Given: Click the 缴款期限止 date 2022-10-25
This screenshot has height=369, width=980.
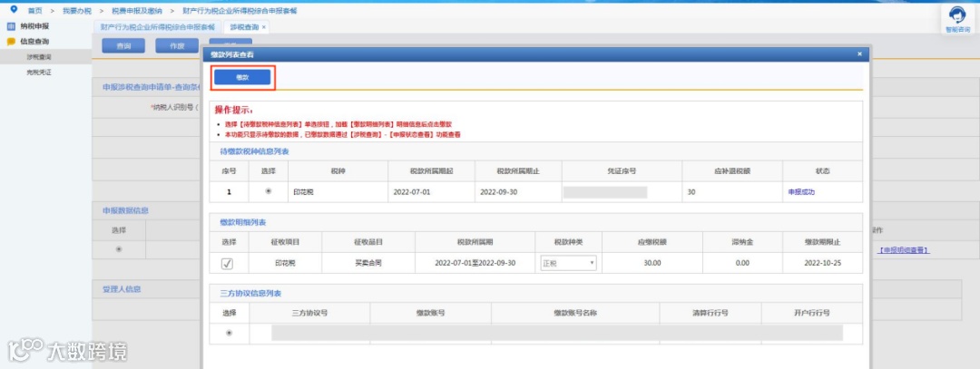Looking at the screenshot, I should (x=822, y=263).
